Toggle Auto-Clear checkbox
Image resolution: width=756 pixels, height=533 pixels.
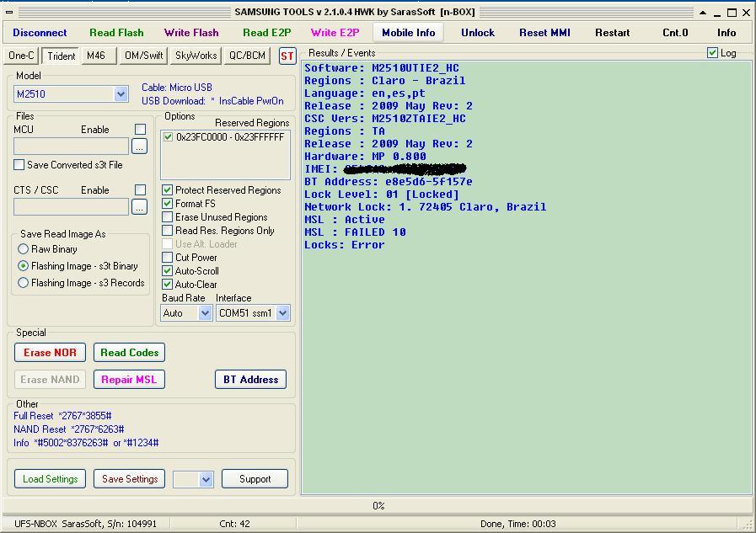pos(190,285)
